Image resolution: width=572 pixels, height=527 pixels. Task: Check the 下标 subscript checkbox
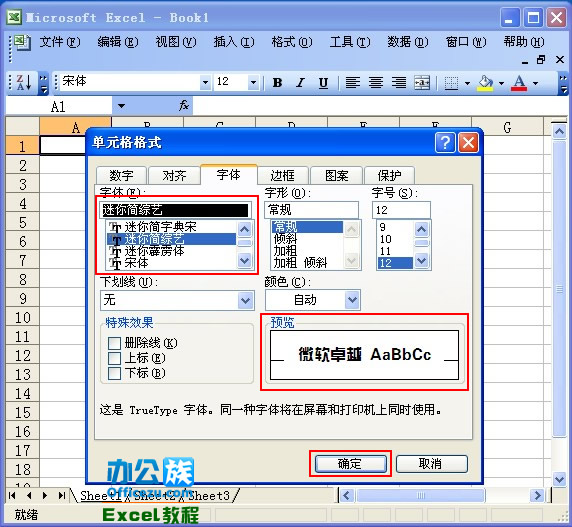114,373
